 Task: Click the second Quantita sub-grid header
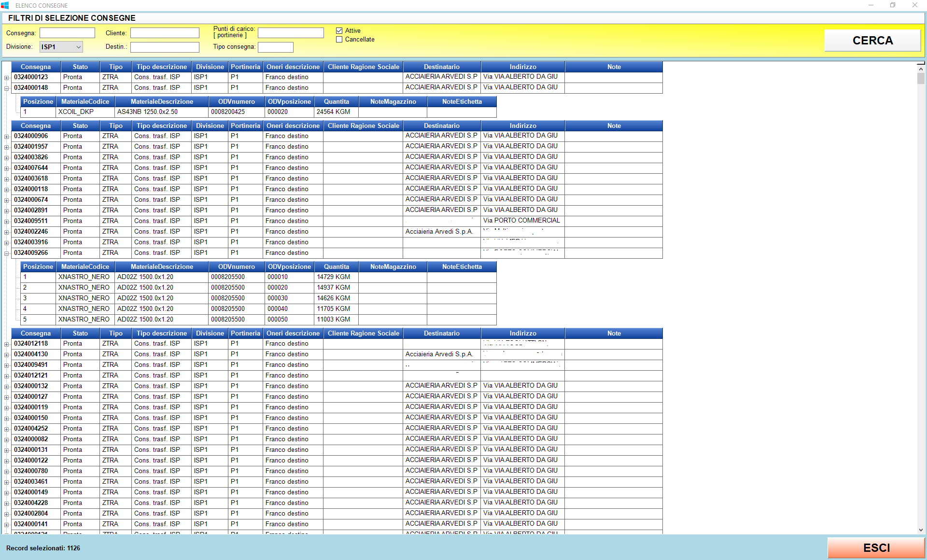(x=337, y=266)
